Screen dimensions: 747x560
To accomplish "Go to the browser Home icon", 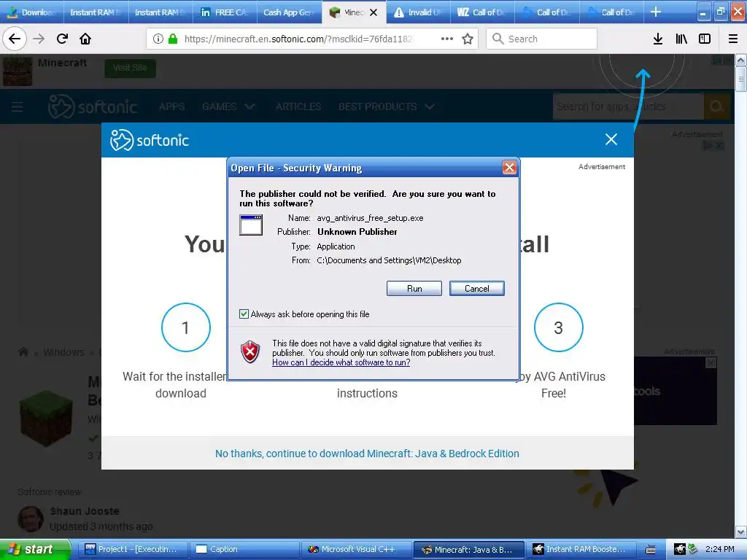I will (x=85, y=39).
